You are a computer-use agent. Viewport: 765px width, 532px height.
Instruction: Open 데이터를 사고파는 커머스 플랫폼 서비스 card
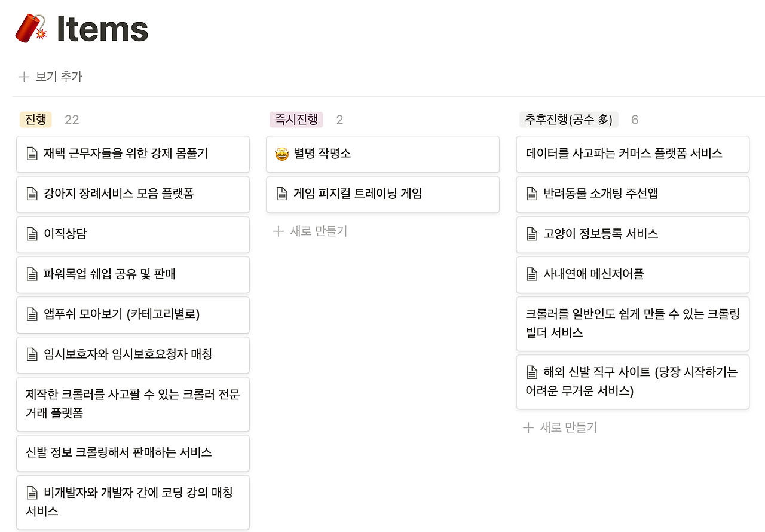(632, 154)
